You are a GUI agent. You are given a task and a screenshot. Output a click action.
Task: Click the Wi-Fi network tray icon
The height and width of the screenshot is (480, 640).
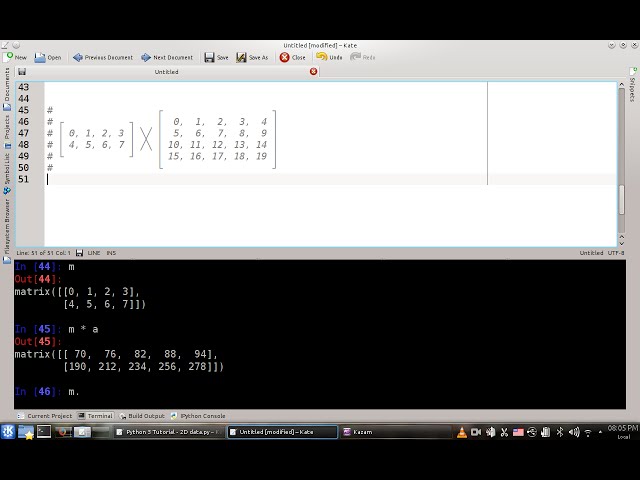[588, 432]
